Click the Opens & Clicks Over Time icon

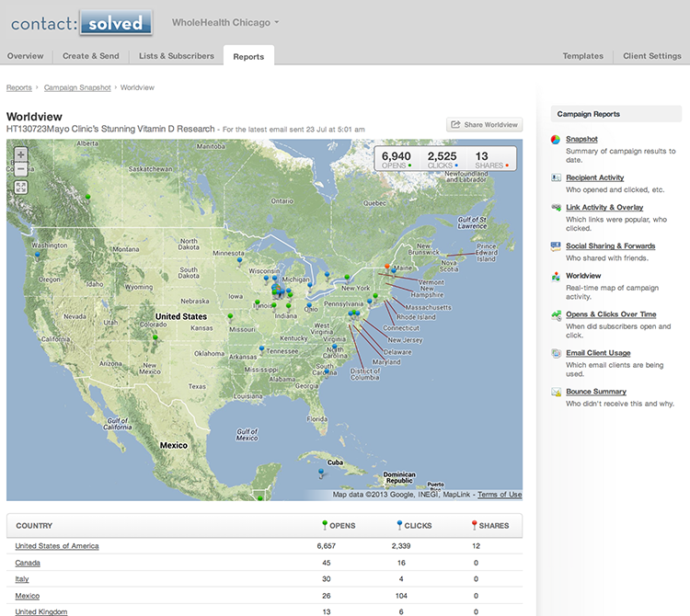tap(557, 315)
